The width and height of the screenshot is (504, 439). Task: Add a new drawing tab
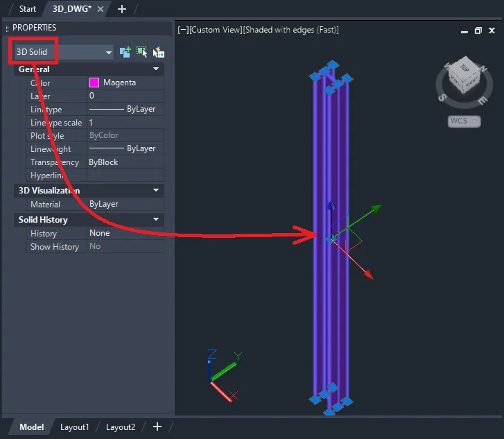tap(122, 9)
